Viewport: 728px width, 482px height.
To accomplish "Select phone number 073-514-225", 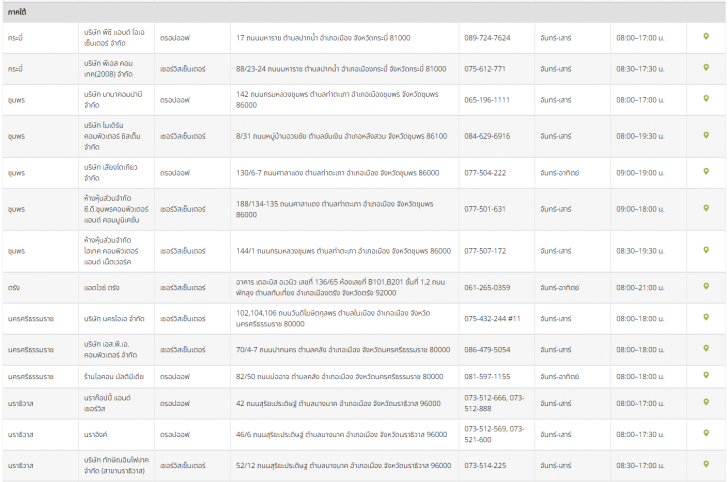I will click(485, 466).
